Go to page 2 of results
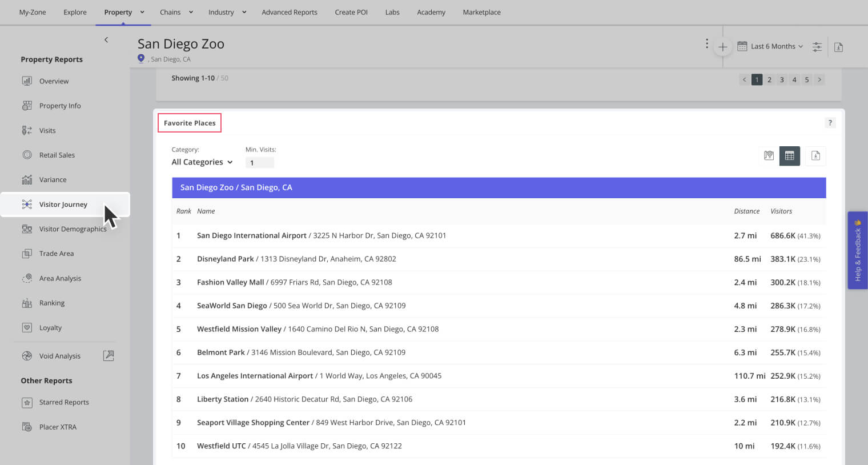 click(769, 80)
